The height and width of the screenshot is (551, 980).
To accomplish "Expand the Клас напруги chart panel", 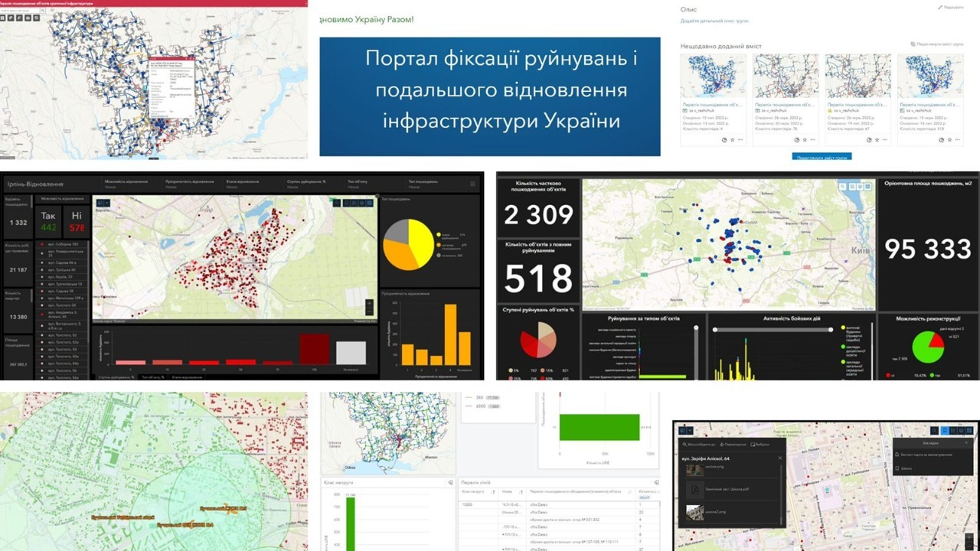I will click(450, 483).
